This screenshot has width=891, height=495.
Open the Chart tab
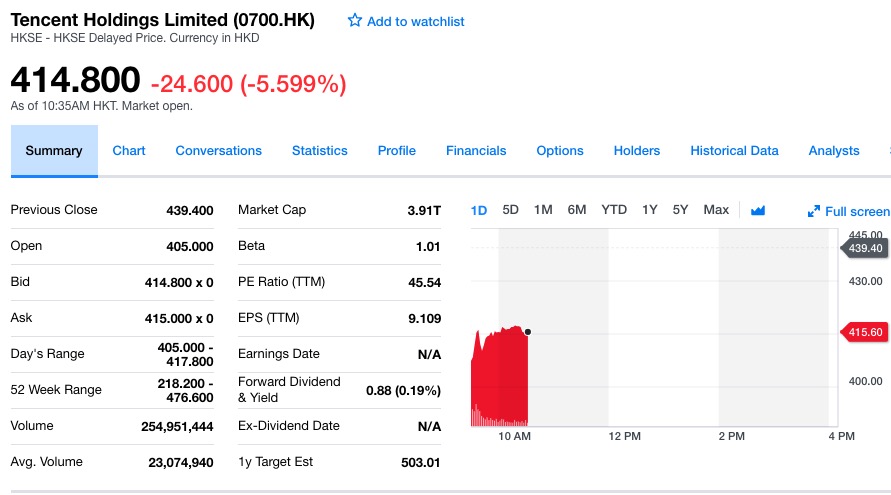pos(129,151)
